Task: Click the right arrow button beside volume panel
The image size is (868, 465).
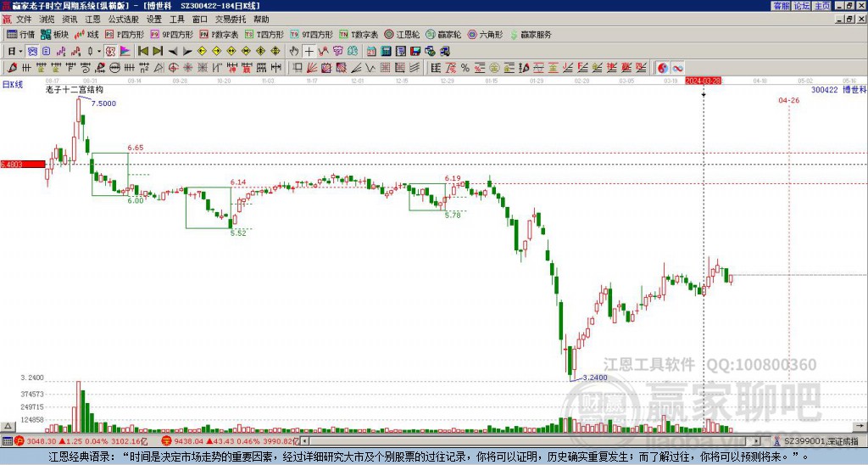Action: [860, 426]
